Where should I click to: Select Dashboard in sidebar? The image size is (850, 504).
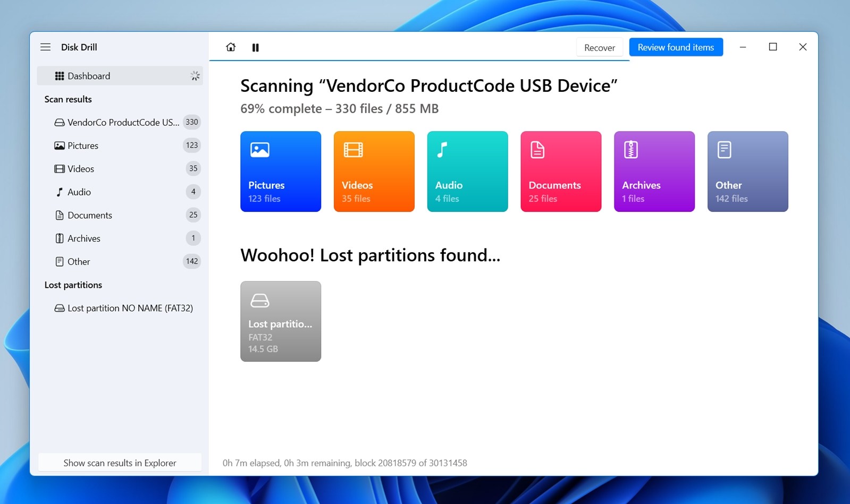(x=120, y=76)
